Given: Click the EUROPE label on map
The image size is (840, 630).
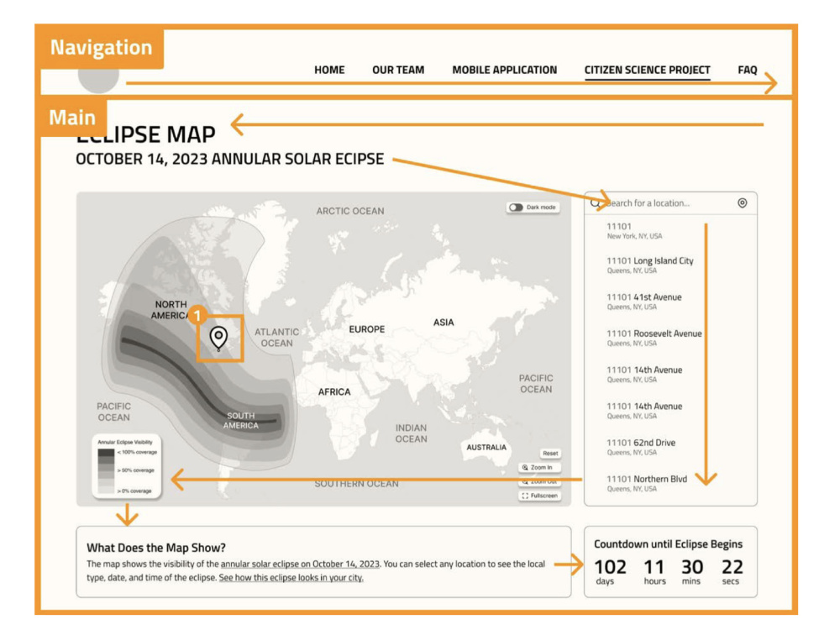Looking at the screenshot, I should pos(367,329).
